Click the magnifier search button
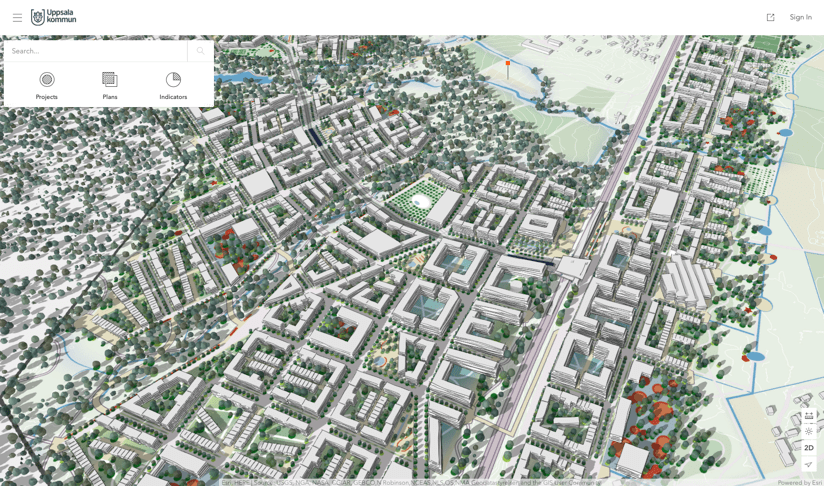824x486 pixels. tap(200, 51)
